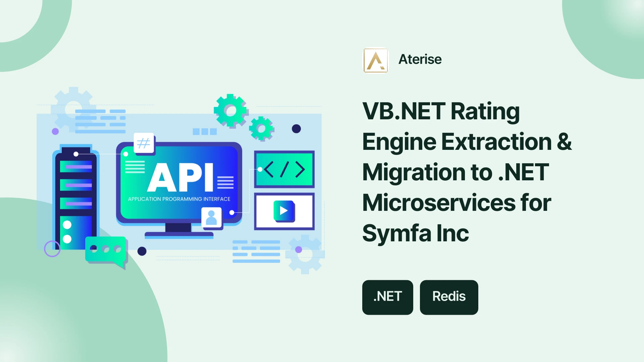Click the dark navy dot near gears
Image resolution: width=644 pixels, height=362 pixels.
click(x=296, y=129)
